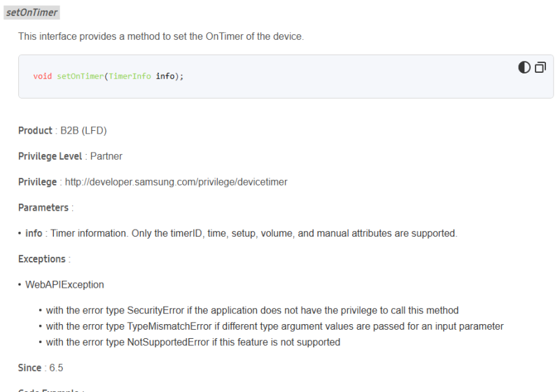Toggle the code block dark/light theme icon
The height and width of the screenshot is (392, 560).
coord(524,67)
